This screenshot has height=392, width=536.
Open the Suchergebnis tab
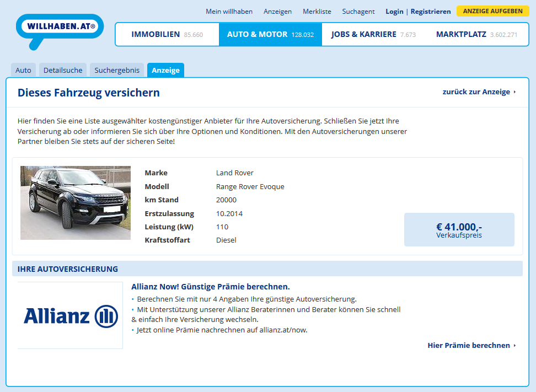117,70
